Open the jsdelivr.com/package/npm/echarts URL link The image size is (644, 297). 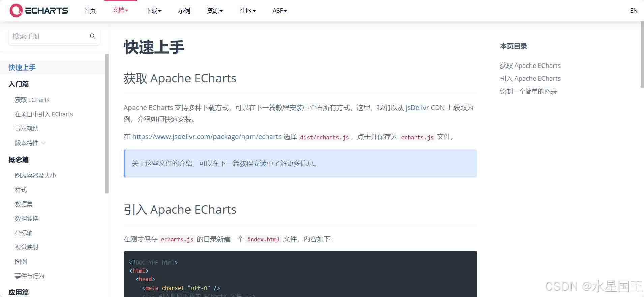pos(207,137)
